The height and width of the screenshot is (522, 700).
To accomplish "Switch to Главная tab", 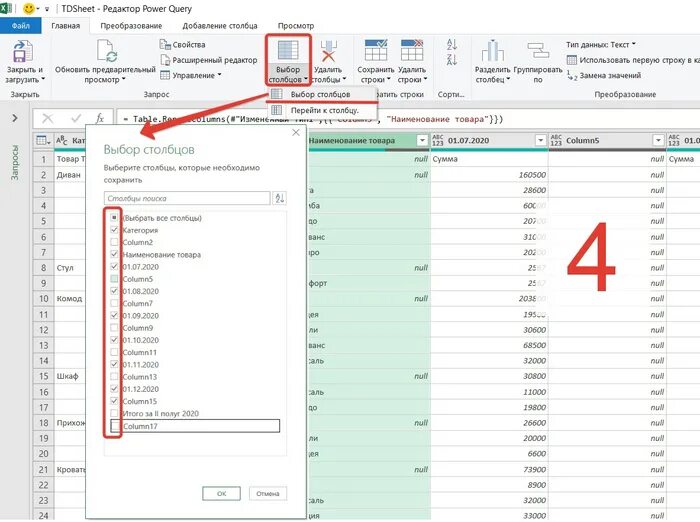I will (66, 25).
